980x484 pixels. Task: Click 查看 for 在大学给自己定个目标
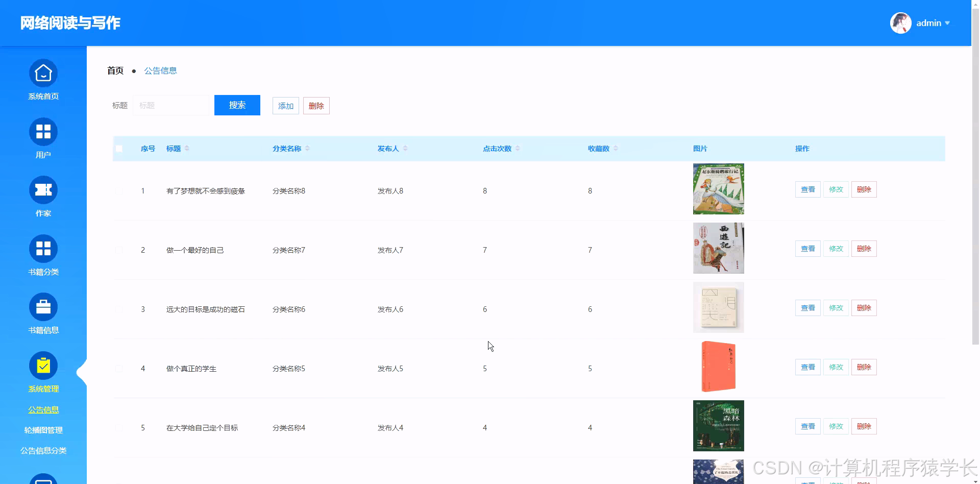(x=808, y=426)
